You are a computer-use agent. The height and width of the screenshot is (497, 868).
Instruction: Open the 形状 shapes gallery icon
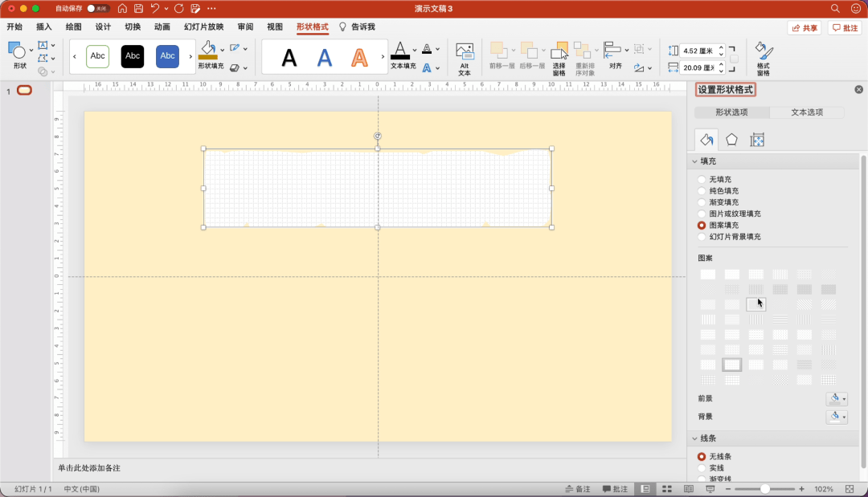coord(17,51)
